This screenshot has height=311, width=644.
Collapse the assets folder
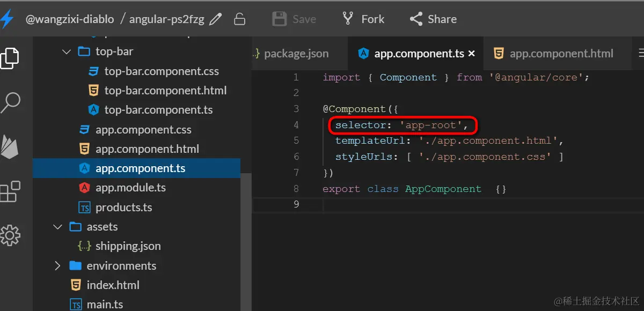coord(58,227)
